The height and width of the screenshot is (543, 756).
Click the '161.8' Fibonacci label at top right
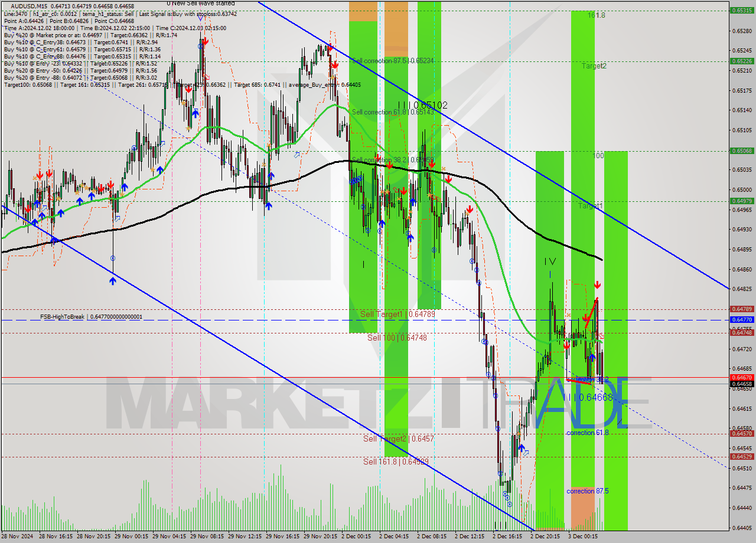[x=597, y=15]
